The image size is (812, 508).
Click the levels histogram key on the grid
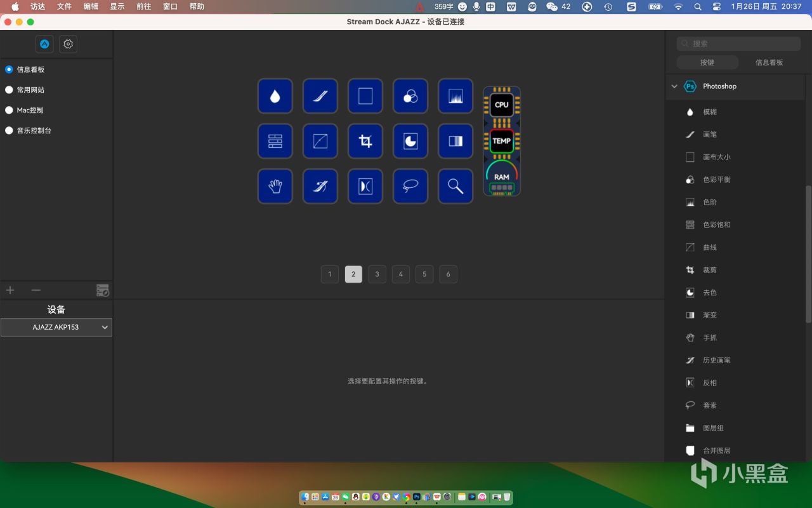tap(455, 95)
